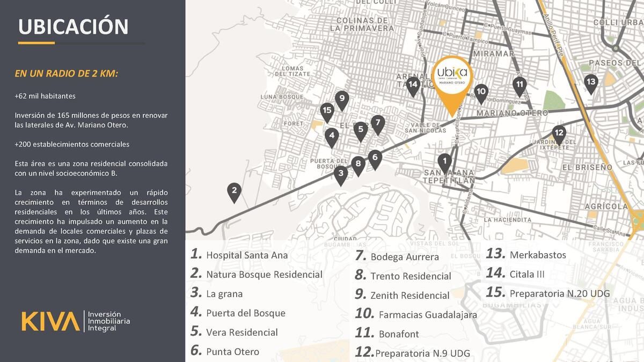The width and height of the screenshot is (644, 362).
Task: Click legend entry "2. Natura Bosque Residencial"
Action: (257, 274)
